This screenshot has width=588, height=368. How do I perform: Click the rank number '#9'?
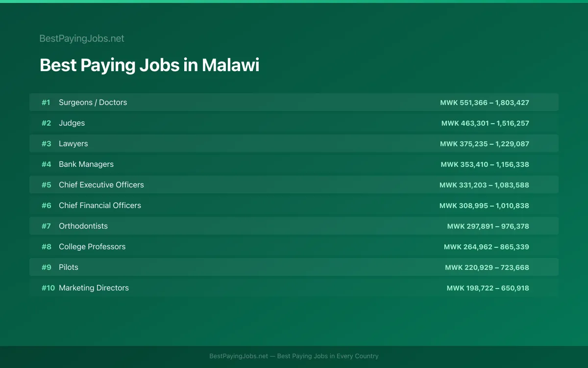point(46,267)
